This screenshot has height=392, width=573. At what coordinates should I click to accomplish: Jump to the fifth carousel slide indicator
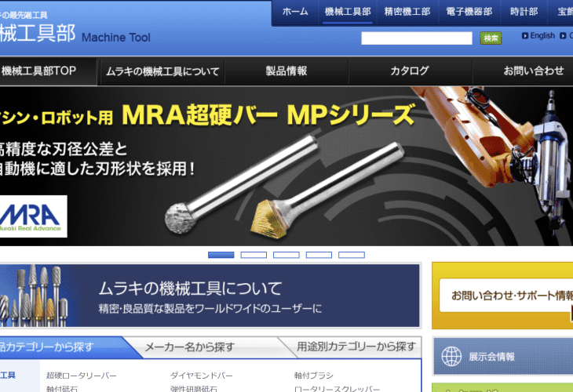(x=352, y=255)
